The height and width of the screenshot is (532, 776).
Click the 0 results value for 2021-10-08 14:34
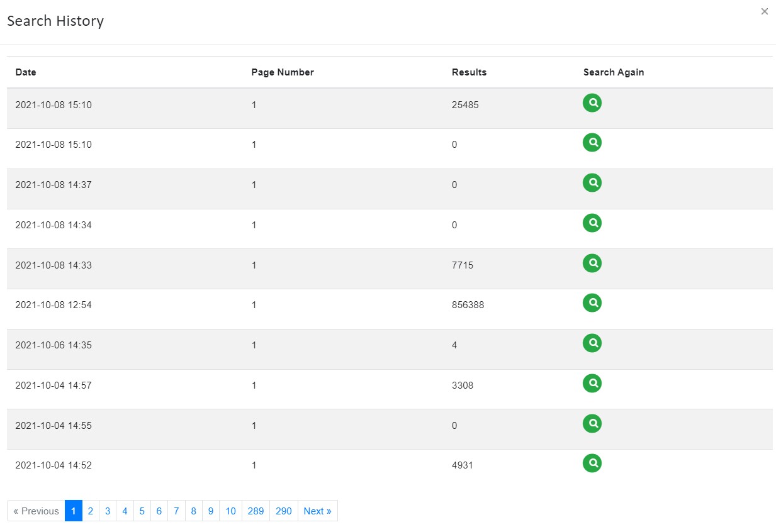pos(454,225)
